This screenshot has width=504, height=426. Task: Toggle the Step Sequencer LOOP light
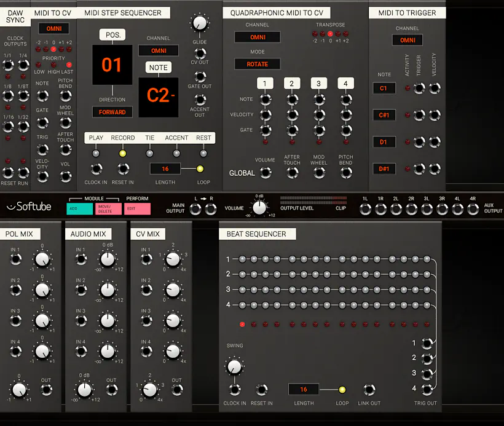point(200,169)
